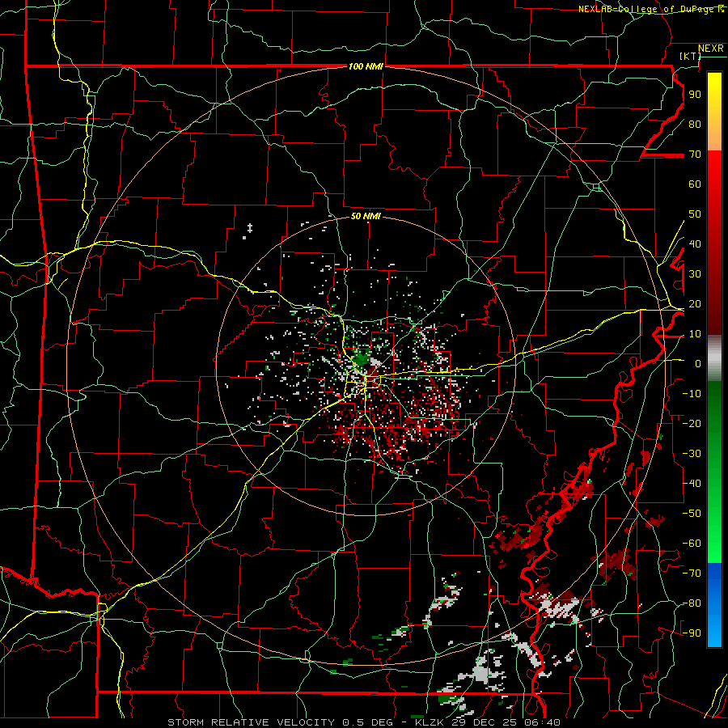728x728 pixels.
Task: Click the 30 value on the velocity scale
Action: 695,274
